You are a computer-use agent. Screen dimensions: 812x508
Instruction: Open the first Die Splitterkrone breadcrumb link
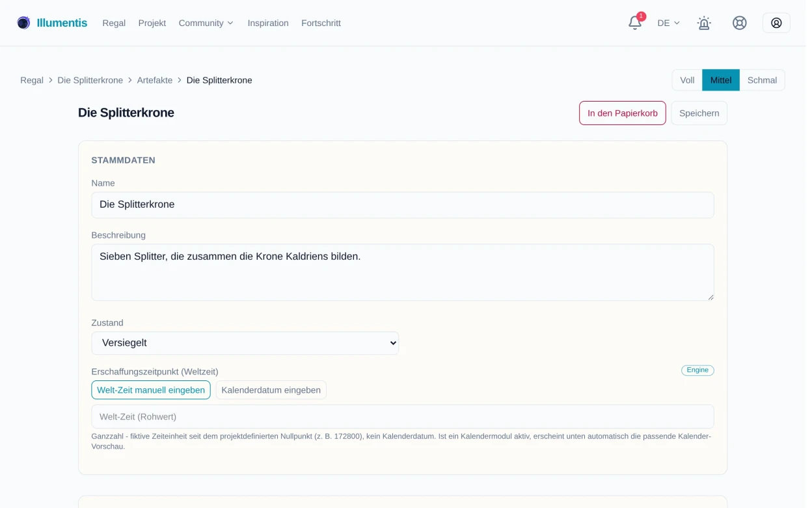pos(90,80)
